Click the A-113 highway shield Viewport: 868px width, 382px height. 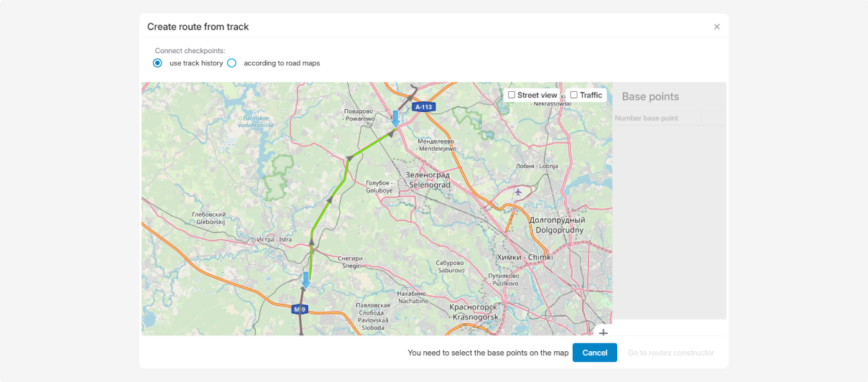click(x=424, y=107)
